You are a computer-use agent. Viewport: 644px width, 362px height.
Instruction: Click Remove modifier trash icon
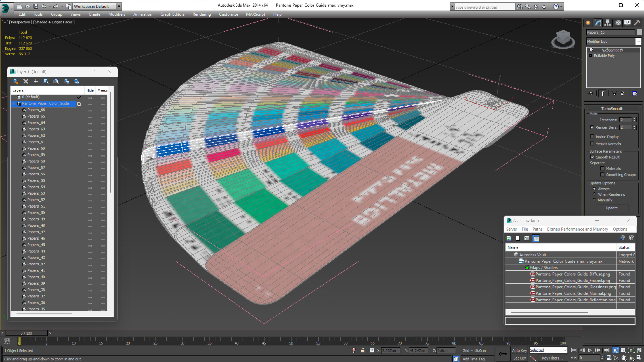pyautogui.click(x=622, y=93)
